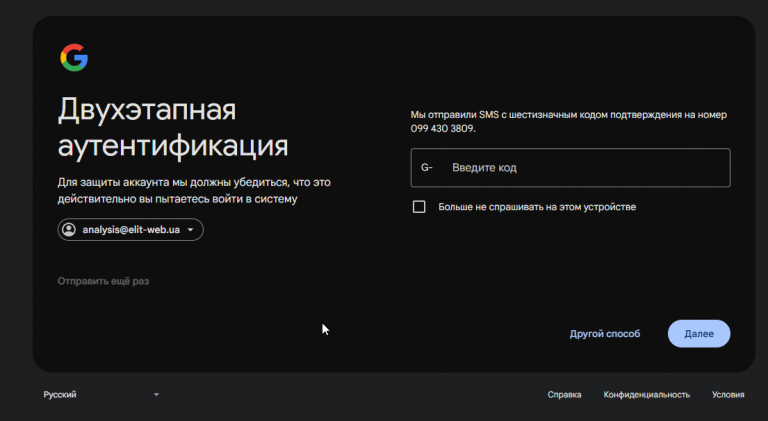Click the 'Далее' button
The image size is (768, 421).
tap(699, 333)
